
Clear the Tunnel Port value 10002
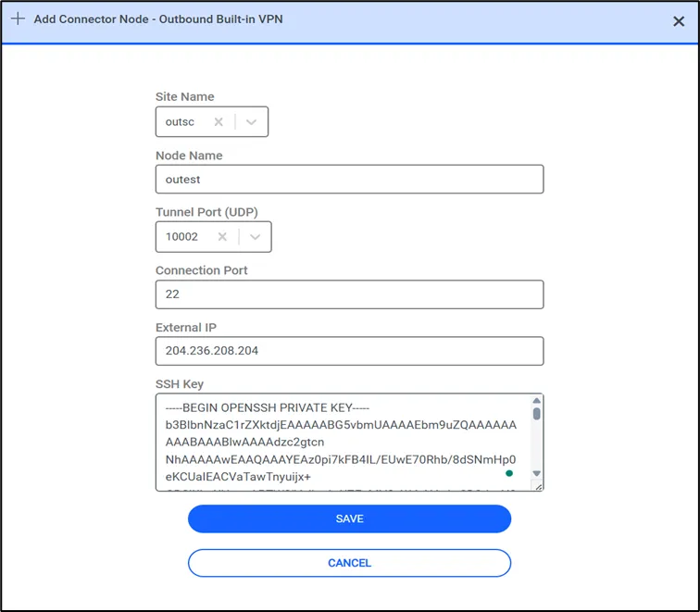222,237
